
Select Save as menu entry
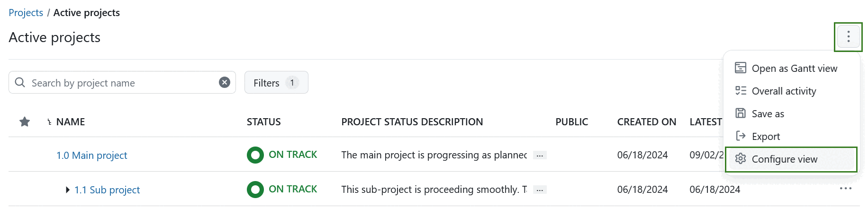768,114
